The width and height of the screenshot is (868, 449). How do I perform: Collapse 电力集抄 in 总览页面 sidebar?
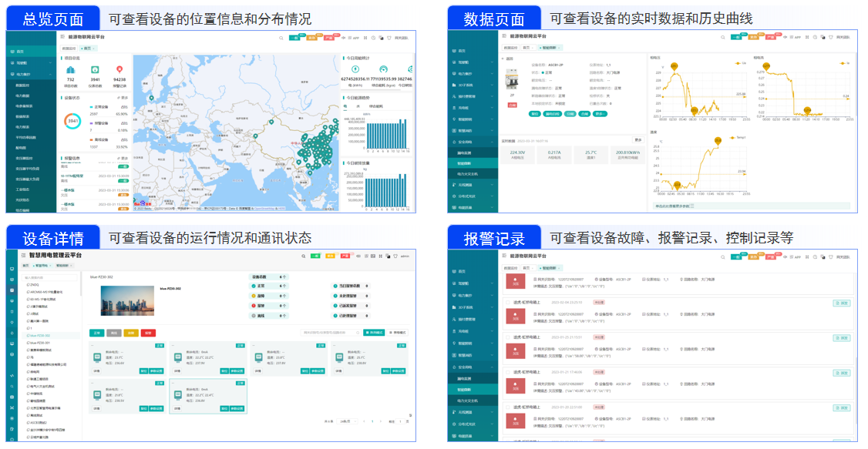pyautogui.click(x=31, y=74)
